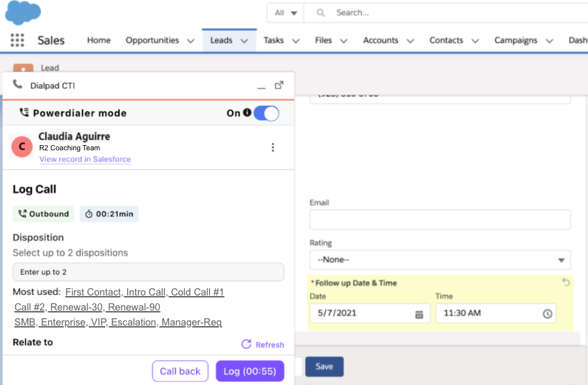
Task: Select the Leads tab
Action: click(221, 40)
